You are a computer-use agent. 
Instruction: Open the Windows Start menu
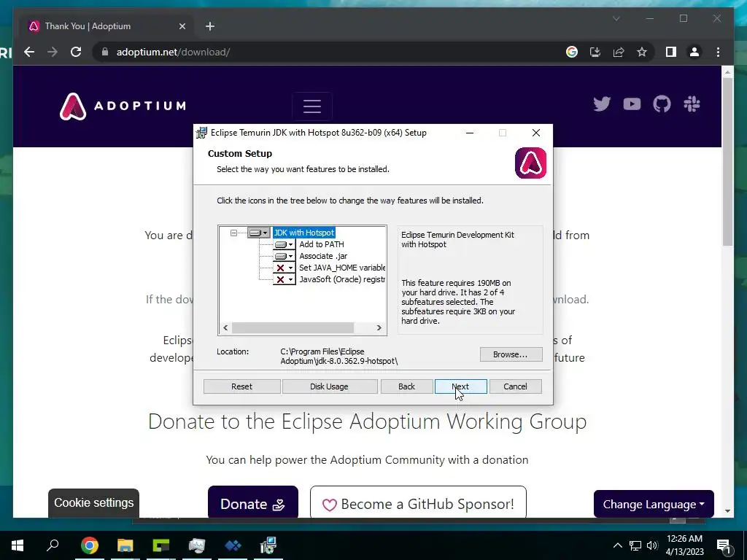coord(18,545)
